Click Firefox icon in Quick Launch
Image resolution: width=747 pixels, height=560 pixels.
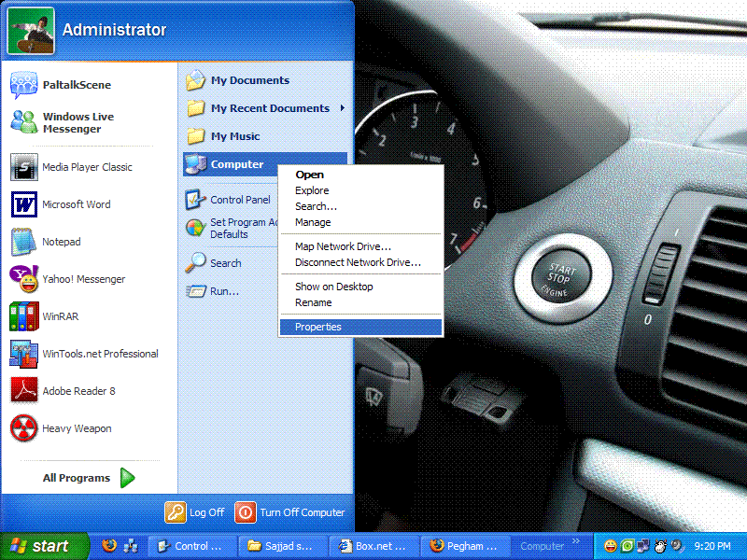point(109,546)
